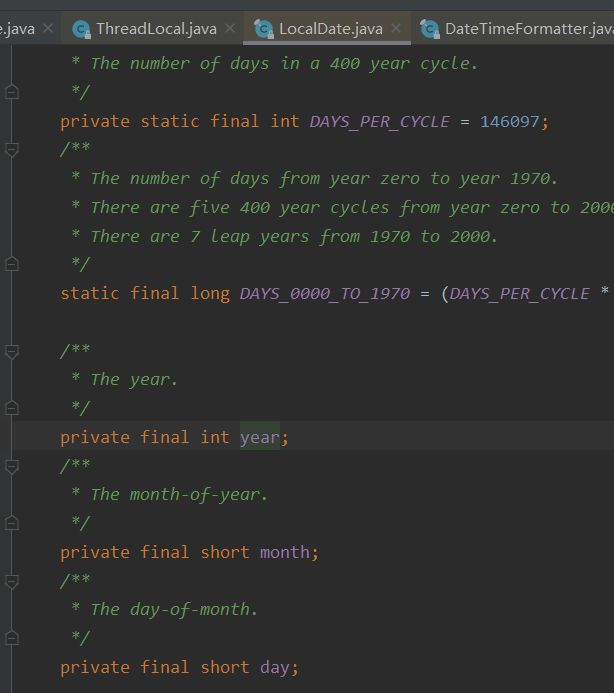
Task: Click the 'long' keyword in DAYS_0000_TO_1970 line
Action: (210, 294)
